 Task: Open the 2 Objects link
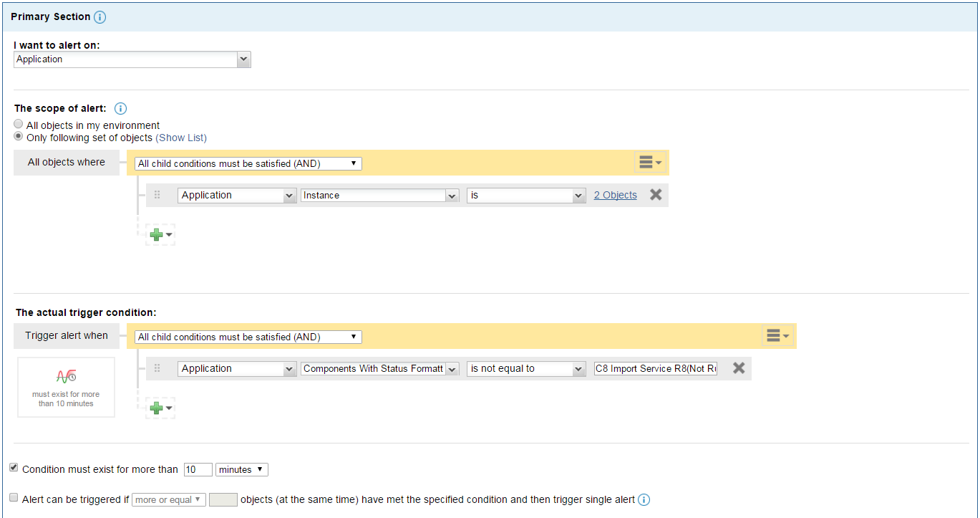[x=615, y=195]
